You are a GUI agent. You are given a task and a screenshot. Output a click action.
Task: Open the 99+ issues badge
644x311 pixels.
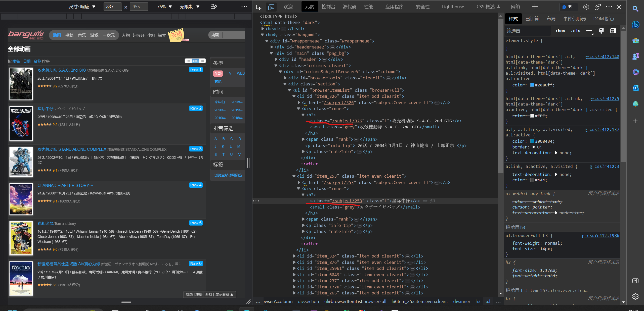coord(569,7)
